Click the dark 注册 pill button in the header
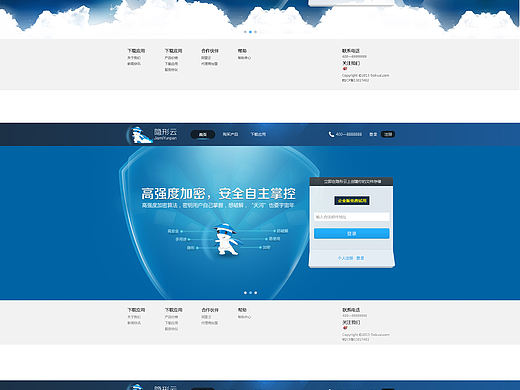The image size is (520, 390). point(388,134)
